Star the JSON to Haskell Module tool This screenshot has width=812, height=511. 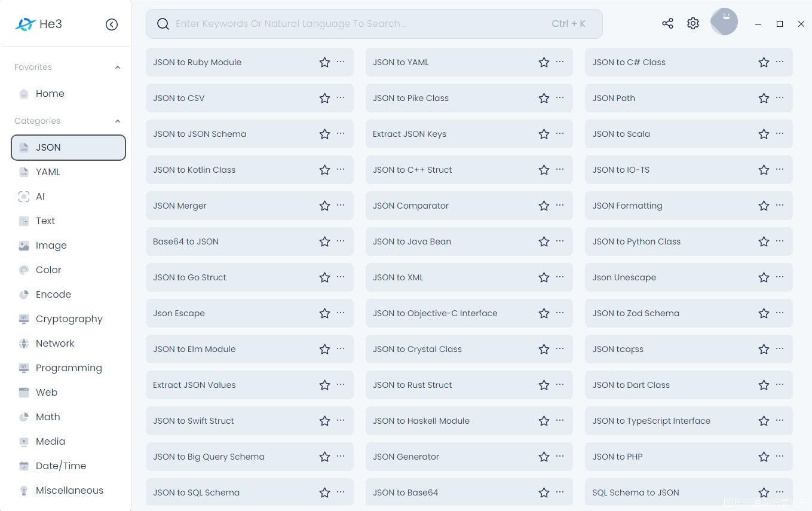[x=544, y=421]
